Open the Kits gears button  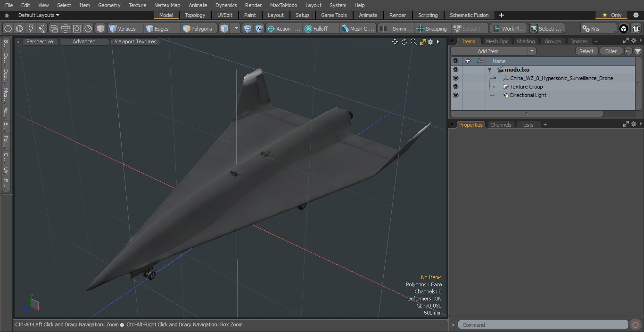pyautogui.click(x=598, y=29)
